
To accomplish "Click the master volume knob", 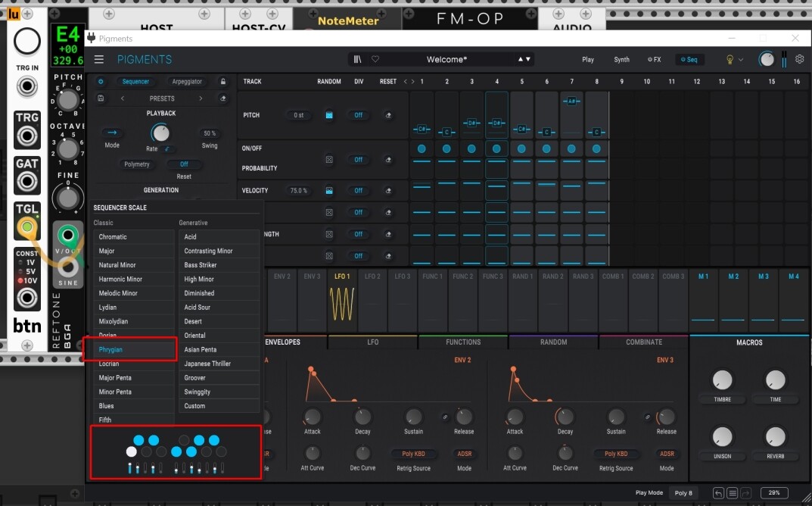I will coord(766,59).
